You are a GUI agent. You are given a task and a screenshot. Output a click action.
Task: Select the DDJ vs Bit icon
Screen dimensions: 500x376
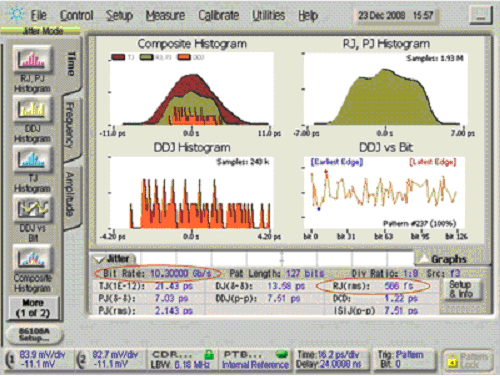(32, 209)
